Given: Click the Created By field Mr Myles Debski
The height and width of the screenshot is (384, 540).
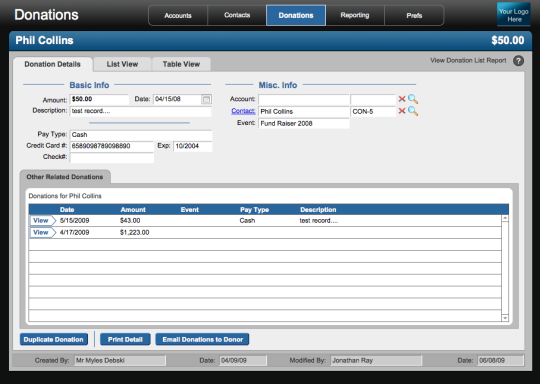Looking at the screenshot, I should [120, 361].
